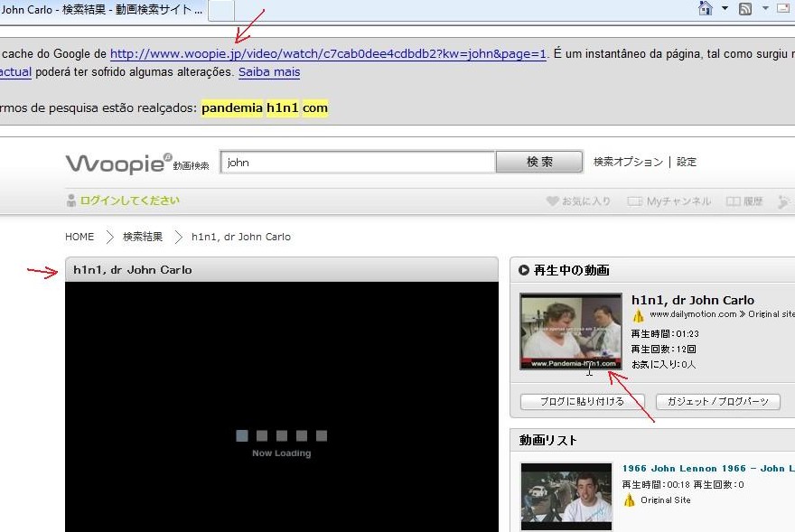Click the login person icon beside ログインしてください
795x532 pixels.
(70, 201)
